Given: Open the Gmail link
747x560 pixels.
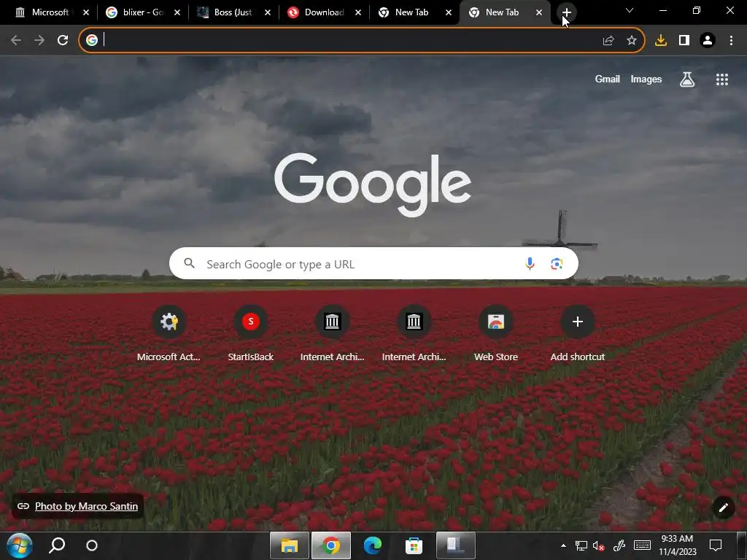Looking at the screenshot, I should pos(608,79).
